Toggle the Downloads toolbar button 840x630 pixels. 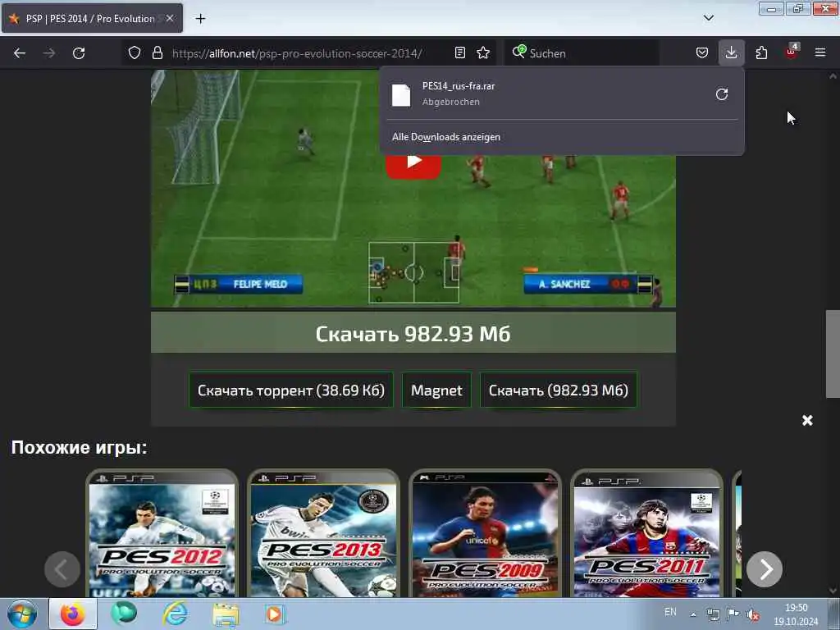click(731, 52)
